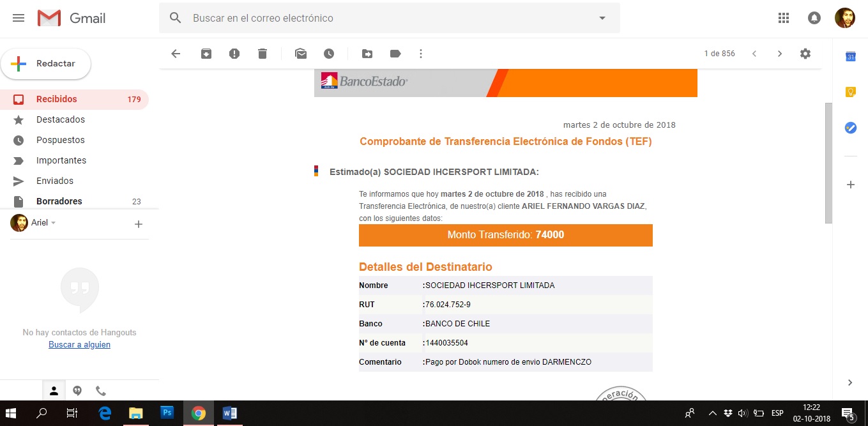
Task: Report this email as spam
Action: point(234,54)
